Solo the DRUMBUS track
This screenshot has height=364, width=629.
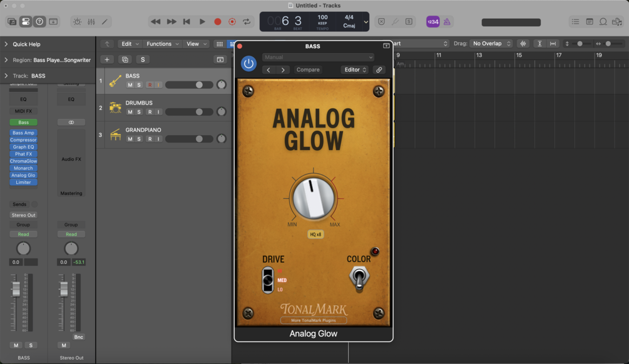tap(139, 112)
